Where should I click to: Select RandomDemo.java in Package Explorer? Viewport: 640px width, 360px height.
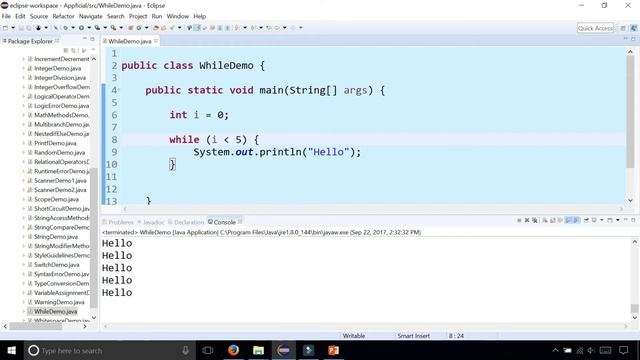click(60, 153)
